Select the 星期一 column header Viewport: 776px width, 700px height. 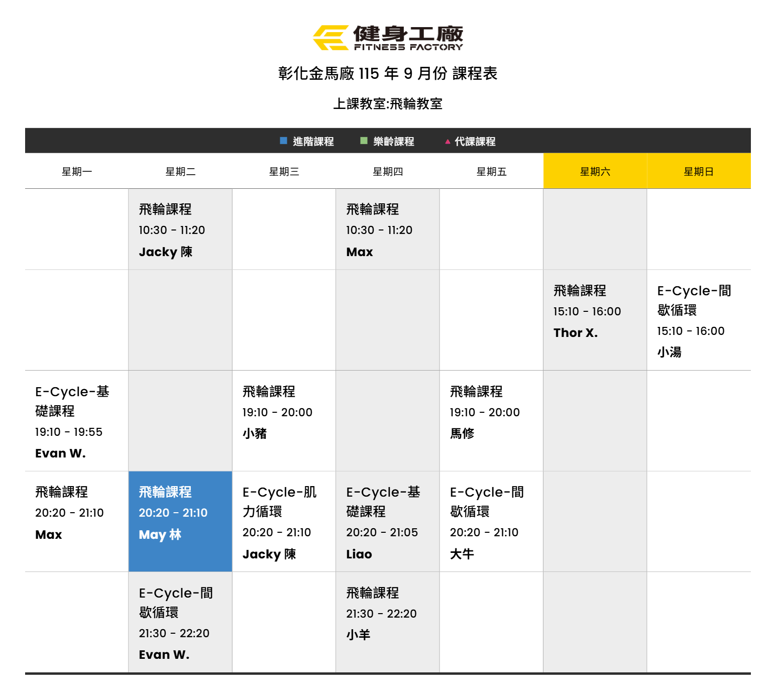pos(77,171)
